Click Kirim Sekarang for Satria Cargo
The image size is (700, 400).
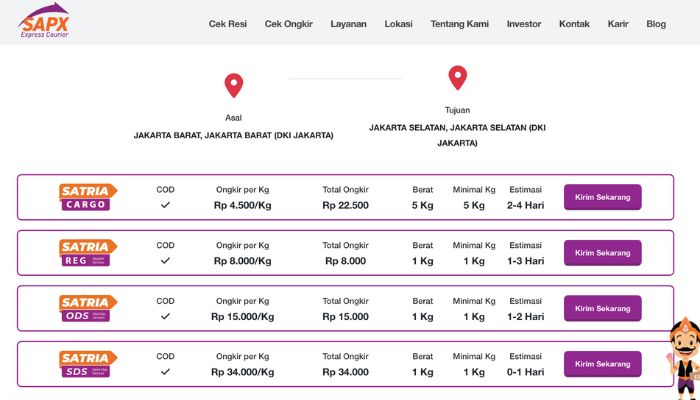pos(603,197)
